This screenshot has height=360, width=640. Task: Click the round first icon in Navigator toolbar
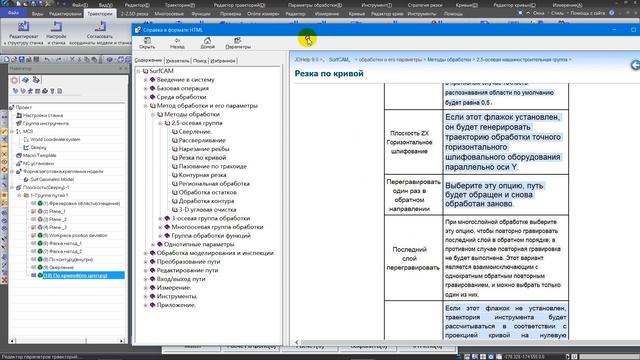(x=15, y=80)
